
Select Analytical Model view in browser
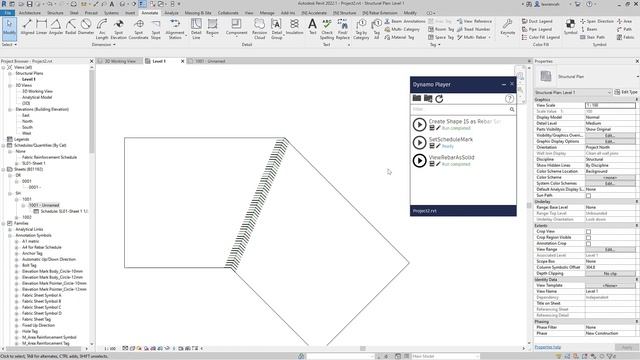[37, 98]
